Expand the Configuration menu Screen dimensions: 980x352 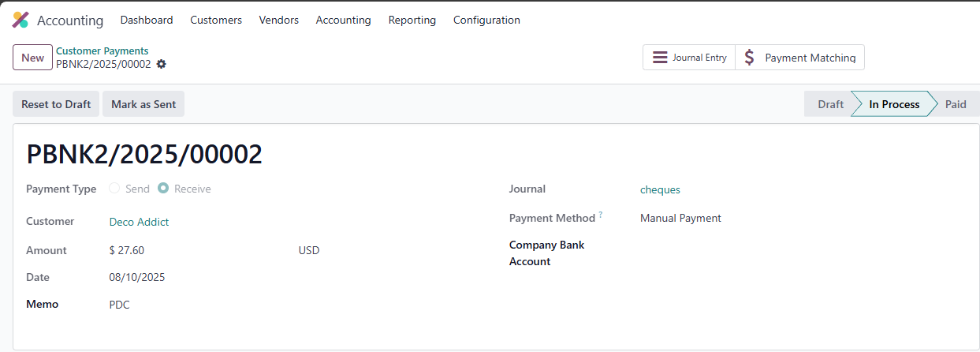(x=486, y=20)
